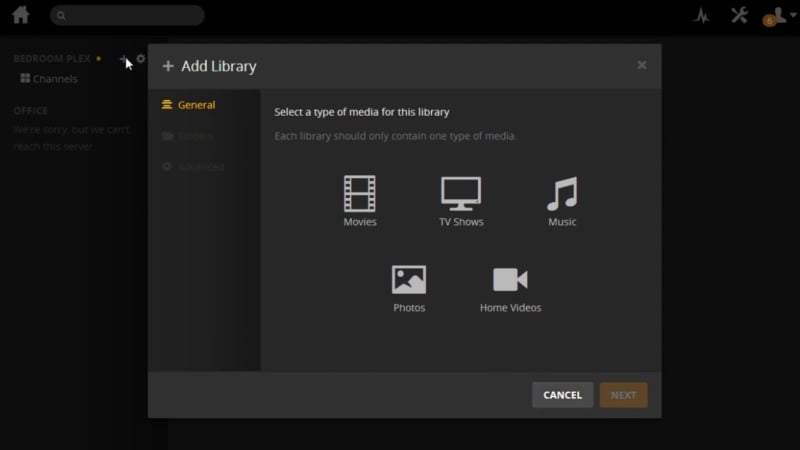Click the Next button
Viewport: 800px width, 450px height.
(x=623, y=395)
